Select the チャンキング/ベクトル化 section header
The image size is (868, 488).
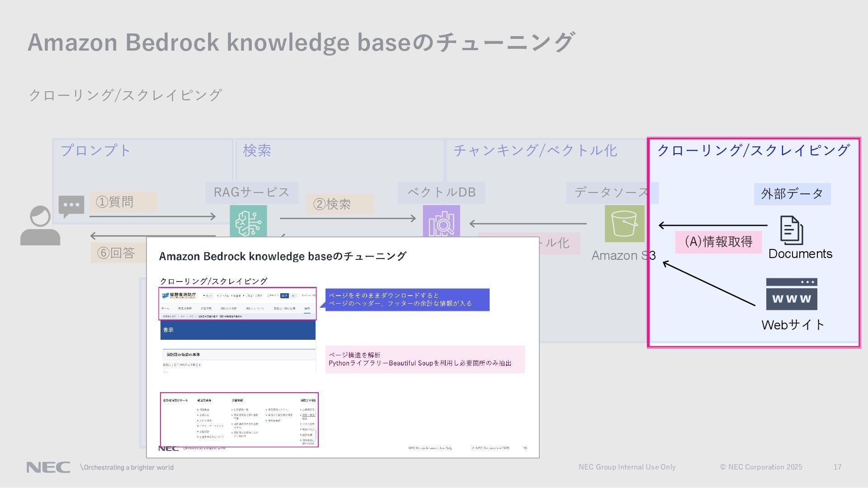tap(535, 150)
